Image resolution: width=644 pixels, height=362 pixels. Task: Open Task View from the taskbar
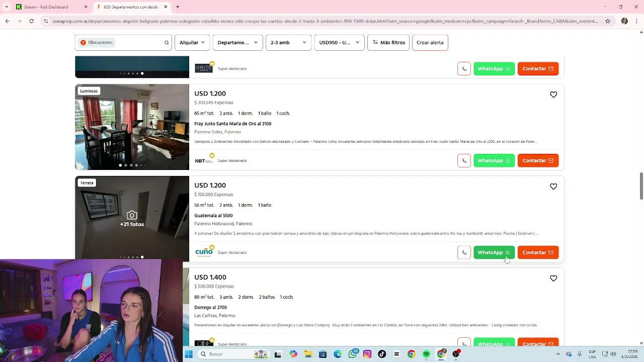[x=278, y=354]
